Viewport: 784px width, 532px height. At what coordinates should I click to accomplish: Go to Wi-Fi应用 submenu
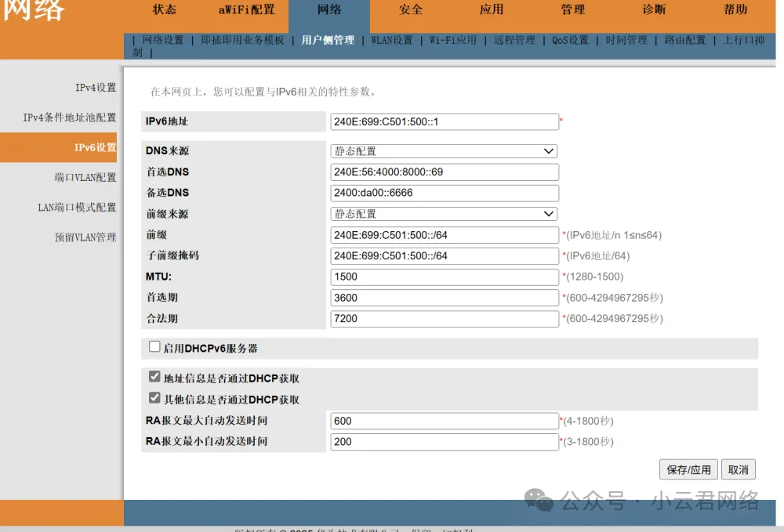[x=453, y=40]
